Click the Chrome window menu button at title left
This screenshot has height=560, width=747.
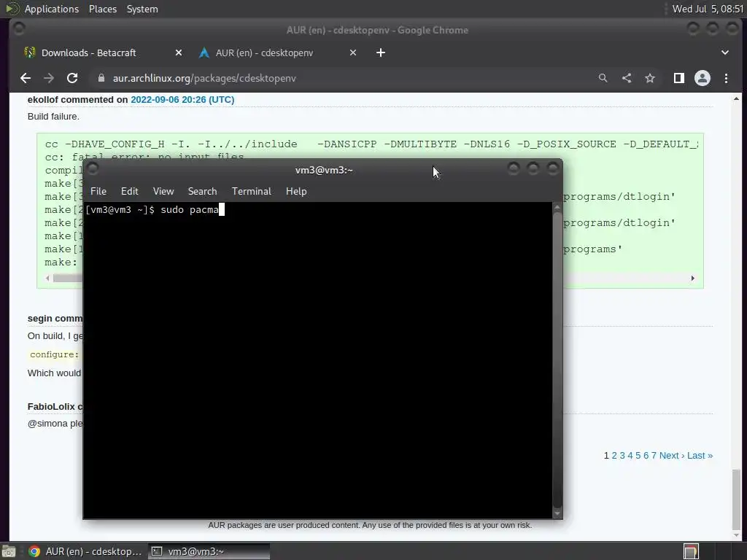click(19, 28)
